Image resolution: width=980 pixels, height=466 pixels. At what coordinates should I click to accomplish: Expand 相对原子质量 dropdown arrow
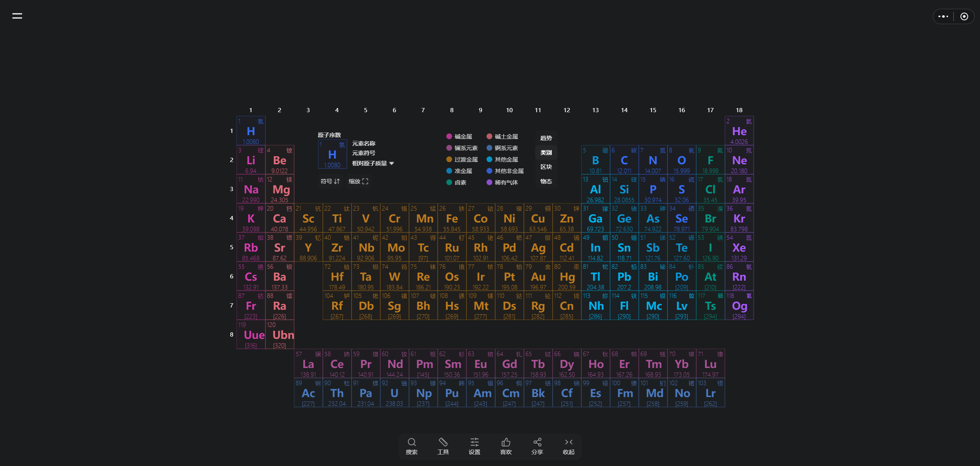pyautogui.click(x=391, y=164)
